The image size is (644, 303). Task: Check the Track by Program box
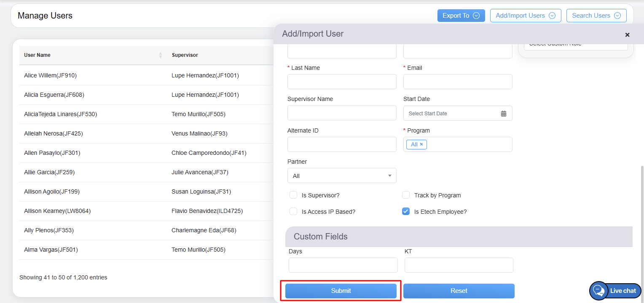[406, 195]
